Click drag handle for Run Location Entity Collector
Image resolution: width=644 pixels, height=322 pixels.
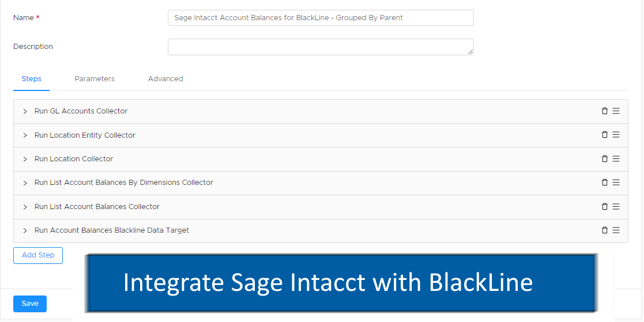[x=616, y=135]
